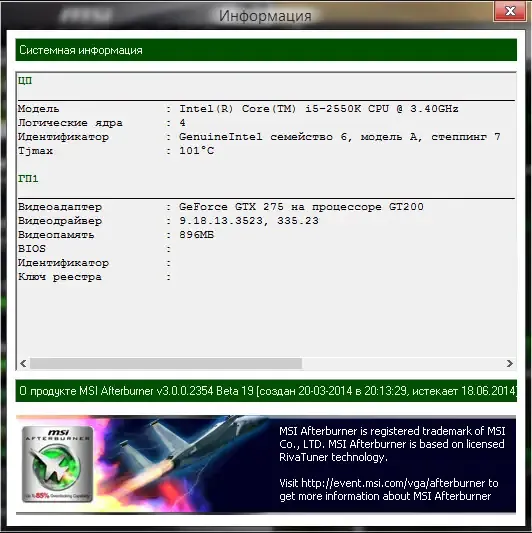Select the 896МБ video memory value
This screenshot has width=532, height=533.
196,235
